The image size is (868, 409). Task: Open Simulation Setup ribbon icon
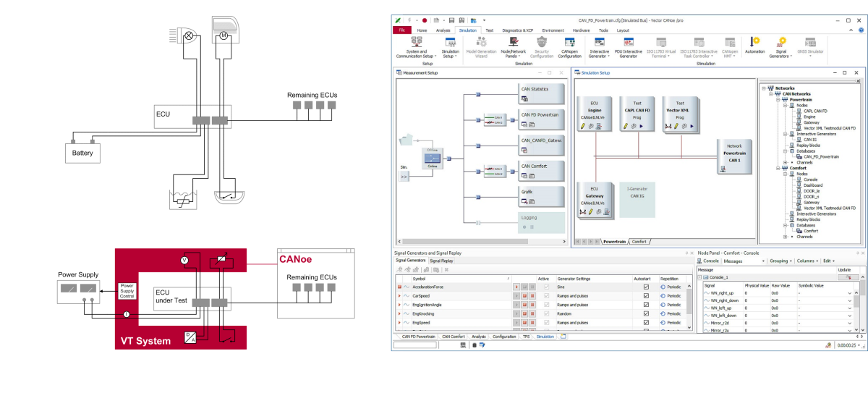(449, 41)
